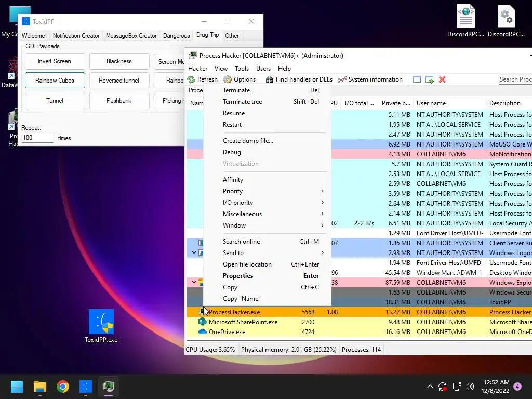The height and width of the screenshot is (399, 532).
Task: Click the find window toolbar icon
Action: pyautogui.click(x=417, y=79)
